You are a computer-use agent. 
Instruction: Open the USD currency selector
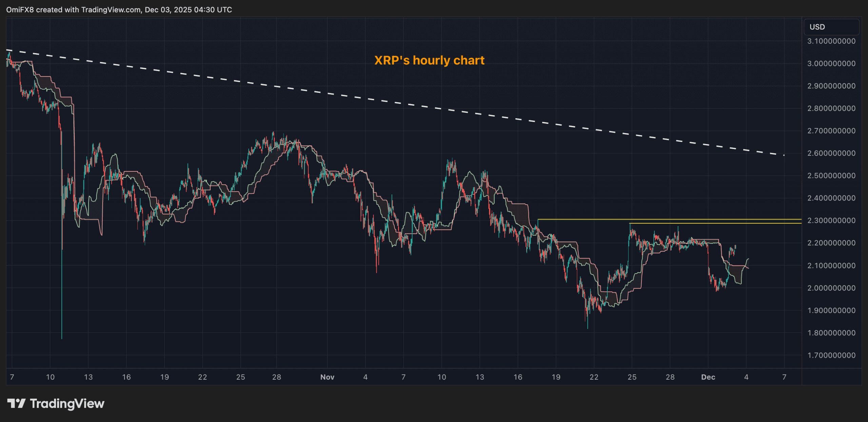tap(831, 27)
